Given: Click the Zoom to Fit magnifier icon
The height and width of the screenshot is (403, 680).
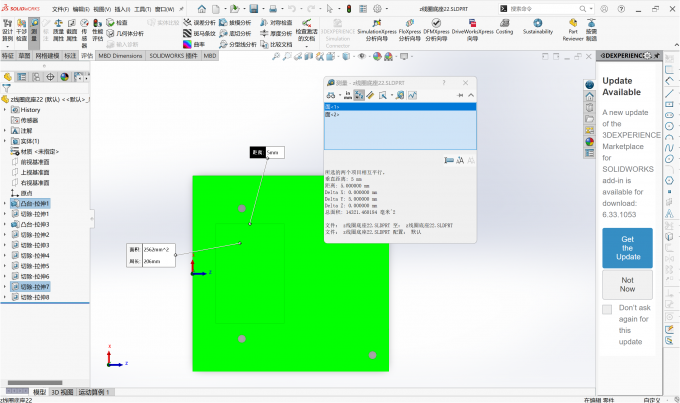Looking at the screenshot, I should point(275,56).
